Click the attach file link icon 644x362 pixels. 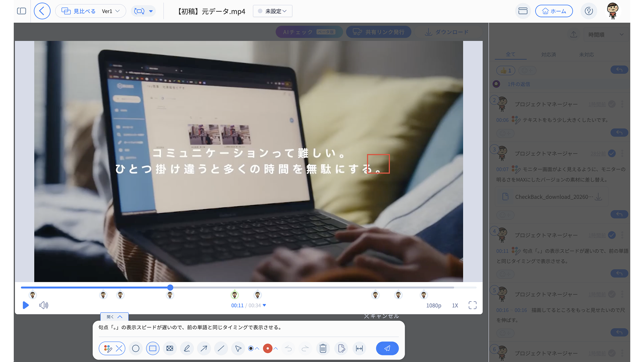click(x=341, y=349)
